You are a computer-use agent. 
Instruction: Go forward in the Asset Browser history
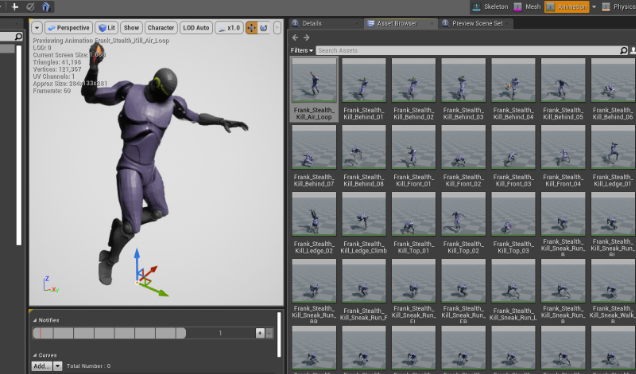click(x=307, y=38)
